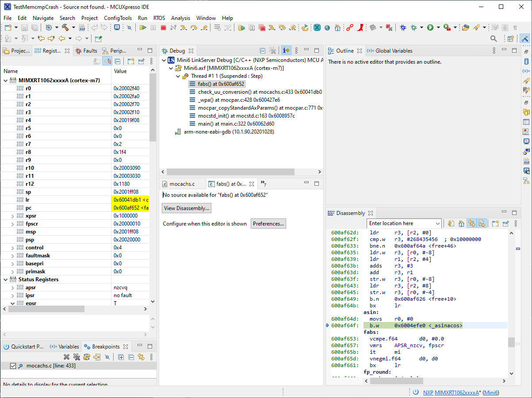Screen dimensions: 532x398
Task: Open the Run menu
Action: click(x=142, y=18)
